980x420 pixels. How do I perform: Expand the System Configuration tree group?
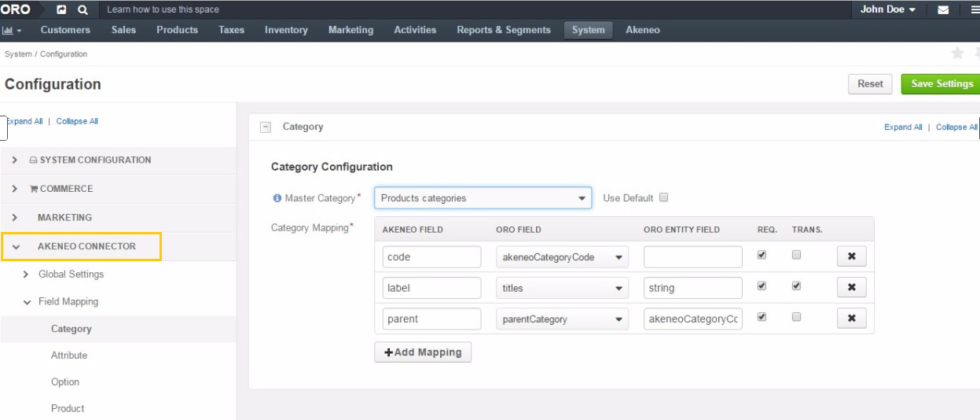click(118, 160)
